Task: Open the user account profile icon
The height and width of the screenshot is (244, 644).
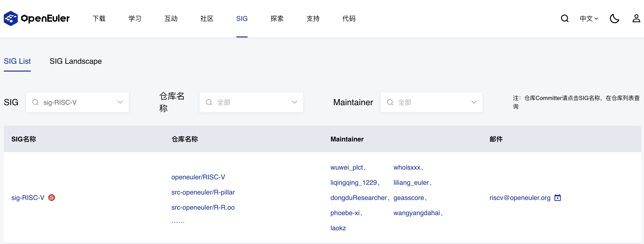Action: [636, 18]
